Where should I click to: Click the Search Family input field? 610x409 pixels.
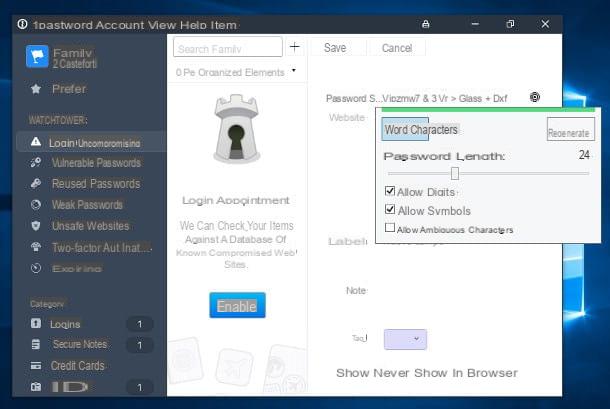click(228, 47)
